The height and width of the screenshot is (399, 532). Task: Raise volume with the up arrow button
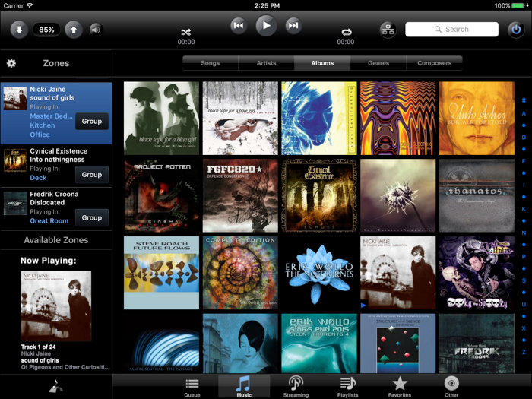click(74, 30)
